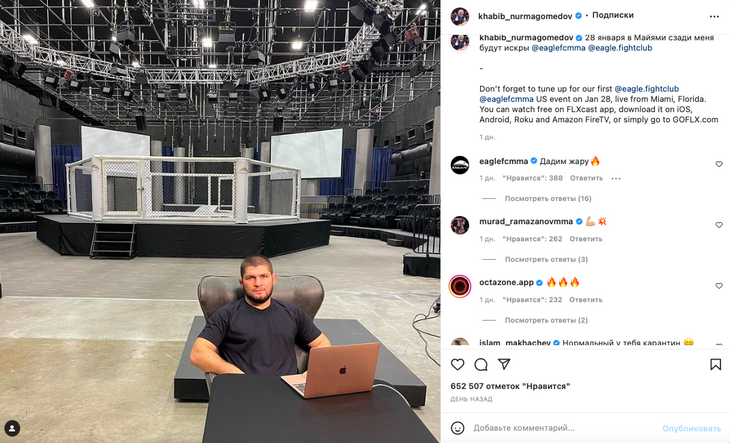Open khabib_nurmagomedov profile from header
The height and width of the screenshot is (443, 730).
(525, 16)
